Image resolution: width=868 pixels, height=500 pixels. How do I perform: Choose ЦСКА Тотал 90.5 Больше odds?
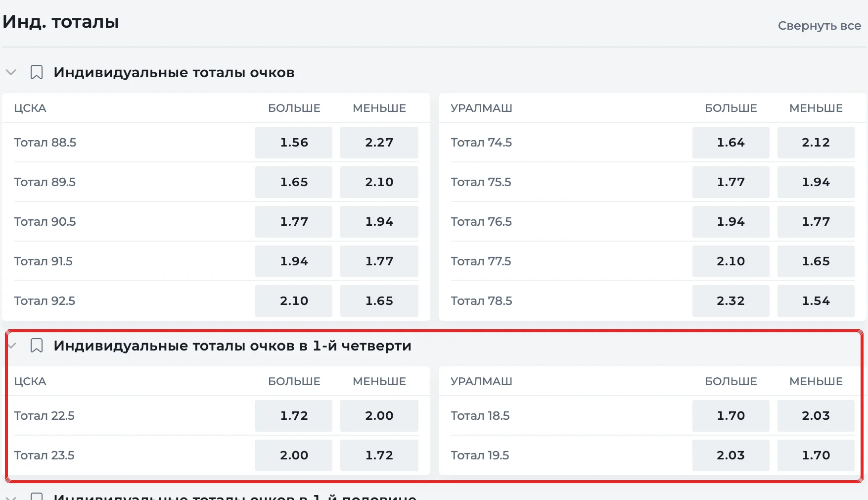pos(294,222)
